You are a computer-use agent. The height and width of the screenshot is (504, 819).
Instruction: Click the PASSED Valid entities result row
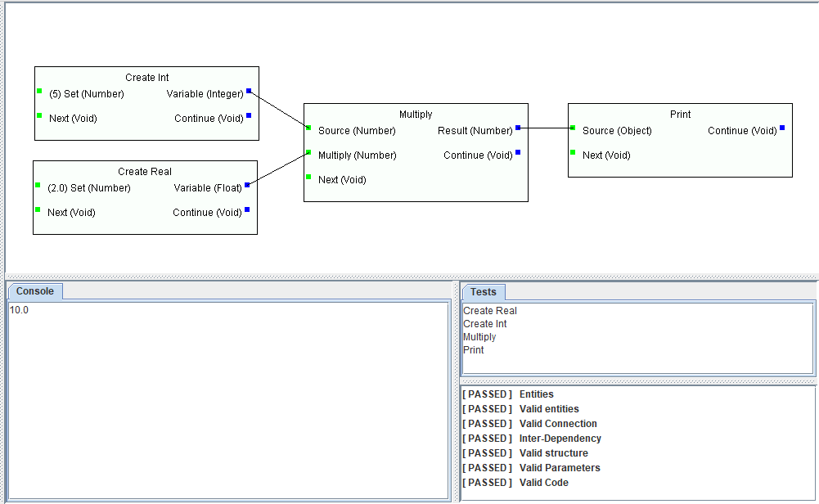click(x=520, y=409)
